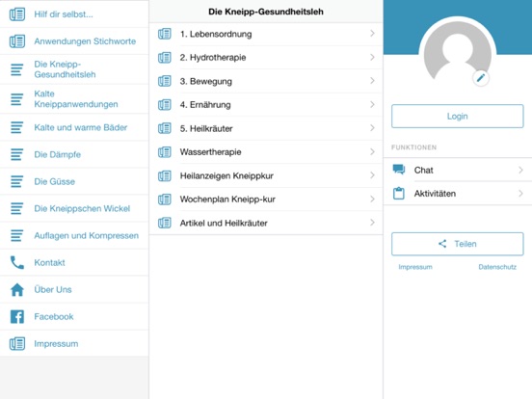Click the list icon beside Kalte und warme Bäder
The height and width of the screenshot is (399, 532).
(x=17, y=127)
